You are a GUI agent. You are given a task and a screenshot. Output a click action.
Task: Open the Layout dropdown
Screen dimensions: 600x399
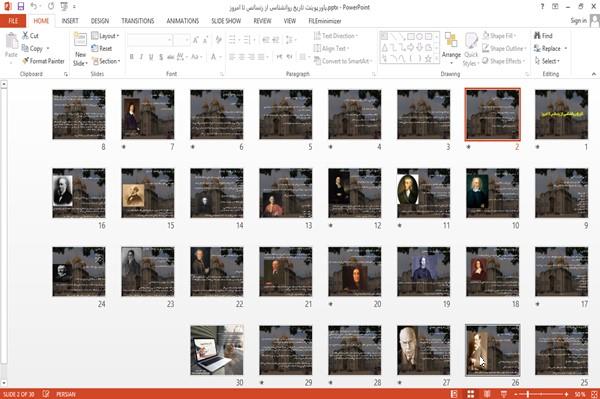coord(105,36)
